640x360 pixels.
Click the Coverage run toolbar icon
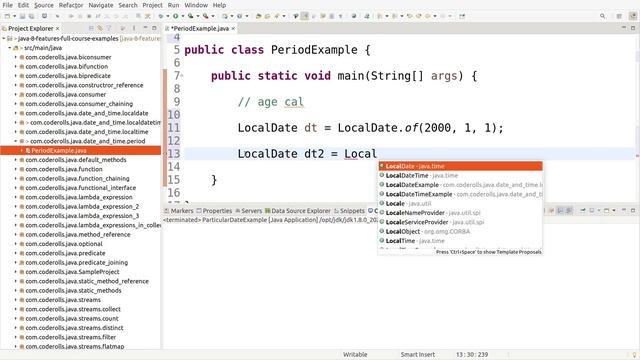click(191, 16)
